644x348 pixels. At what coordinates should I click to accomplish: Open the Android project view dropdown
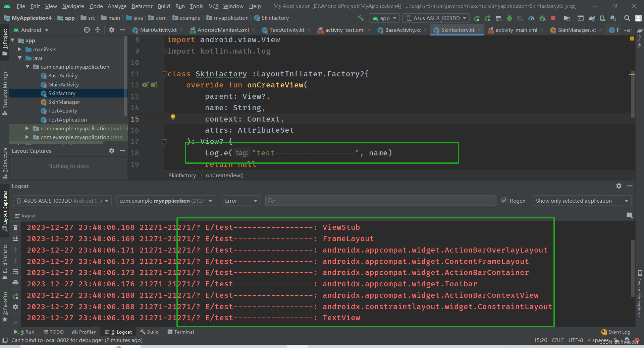31,30
